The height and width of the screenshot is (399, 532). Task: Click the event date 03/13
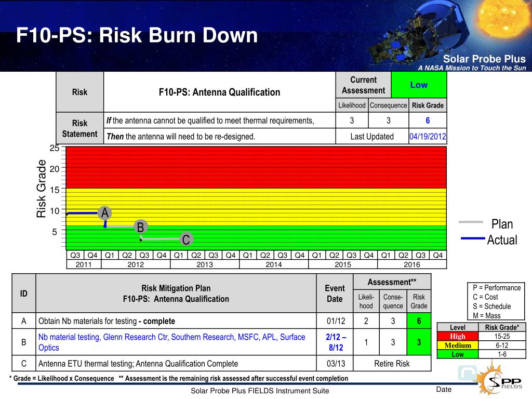click(336, 363)
